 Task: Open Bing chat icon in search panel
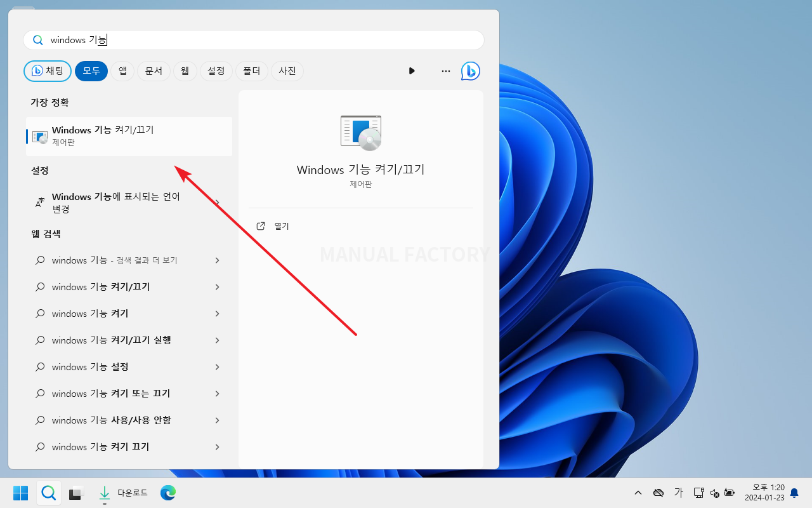(470, 71)
